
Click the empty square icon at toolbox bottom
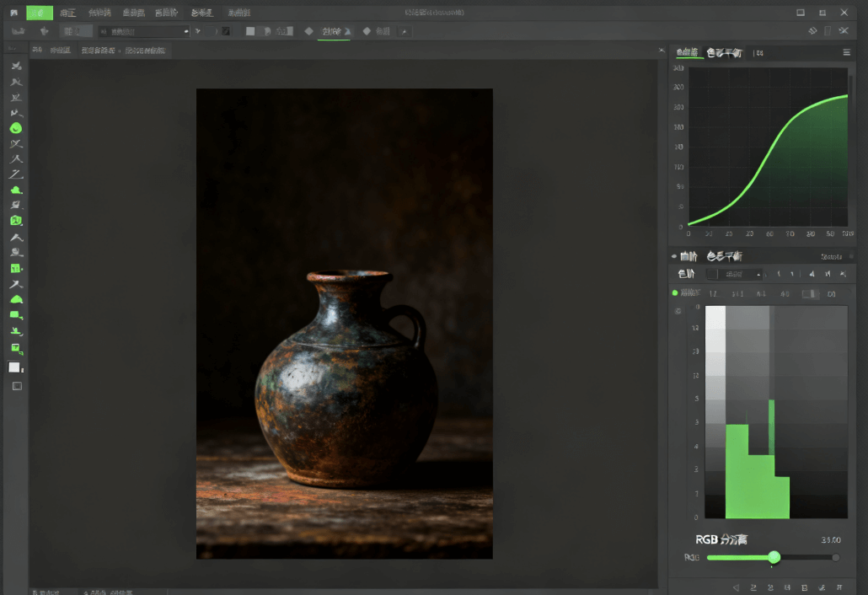point(16,386)
